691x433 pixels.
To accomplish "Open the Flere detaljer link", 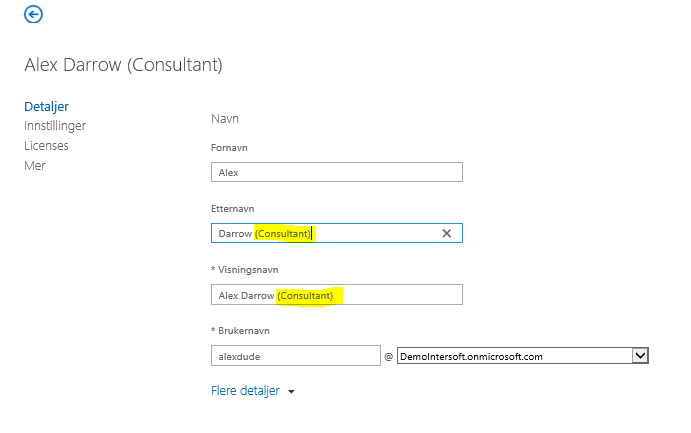I will point(245,391).
